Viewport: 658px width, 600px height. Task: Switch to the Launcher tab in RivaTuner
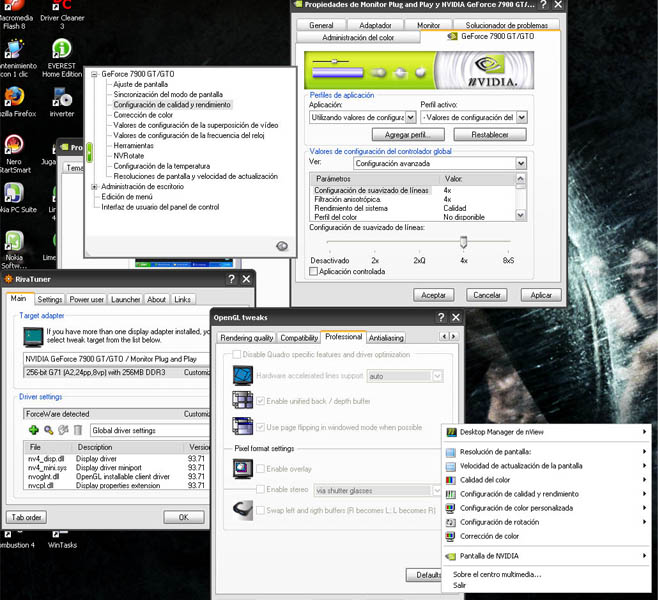click(x=125, y=299)
